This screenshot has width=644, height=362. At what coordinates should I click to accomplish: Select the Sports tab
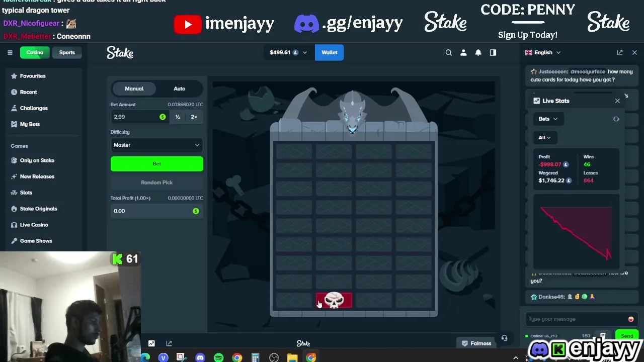click(x=67, y=52)
